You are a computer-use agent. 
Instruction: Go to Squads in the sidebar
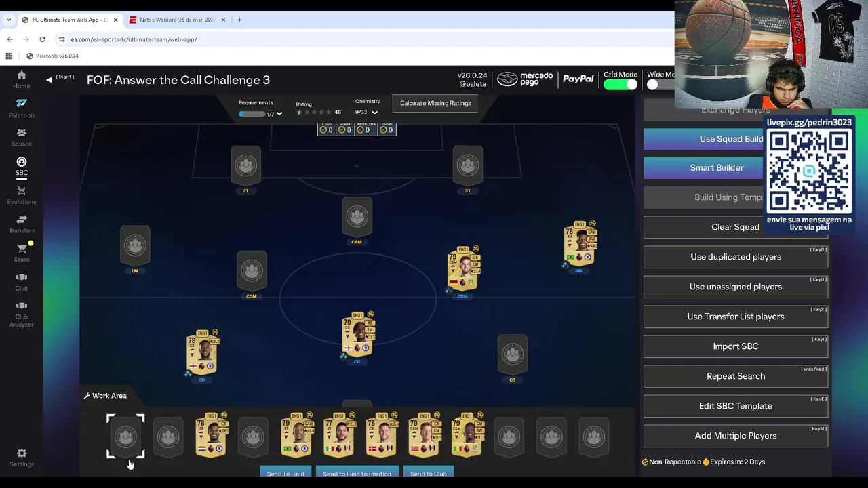[22, 137]
